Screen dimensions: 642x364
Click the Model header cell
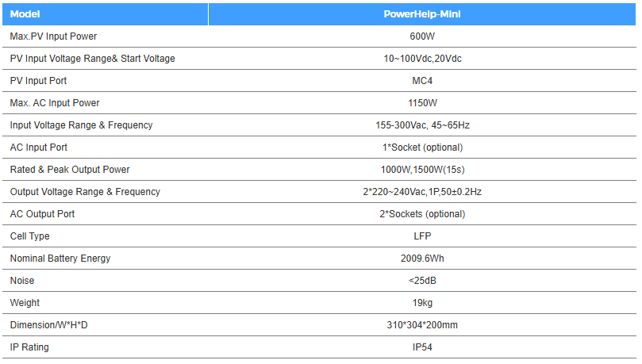pos(106,14)
